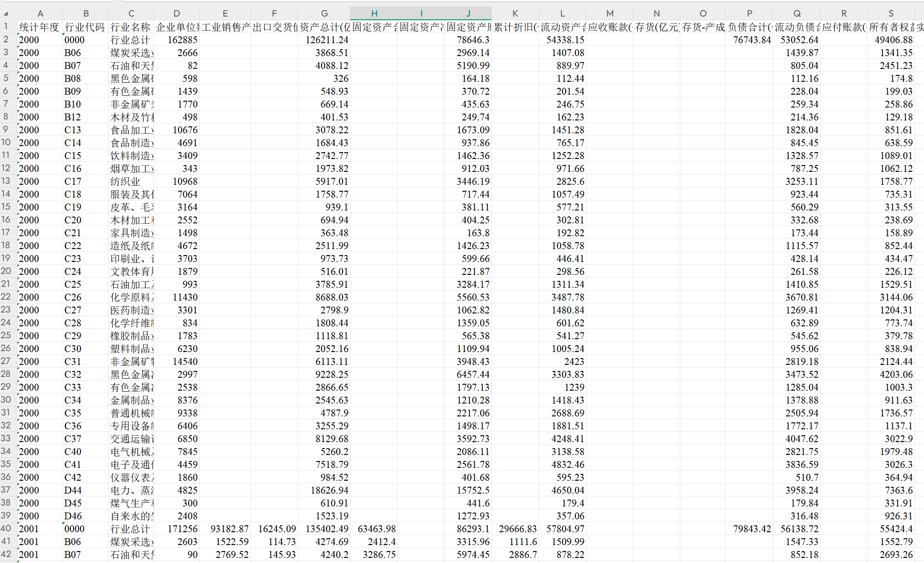Viewport: 924px width, 563px height.
Task: Click cell containing 29666.83
Action: (x=517, y=529)
